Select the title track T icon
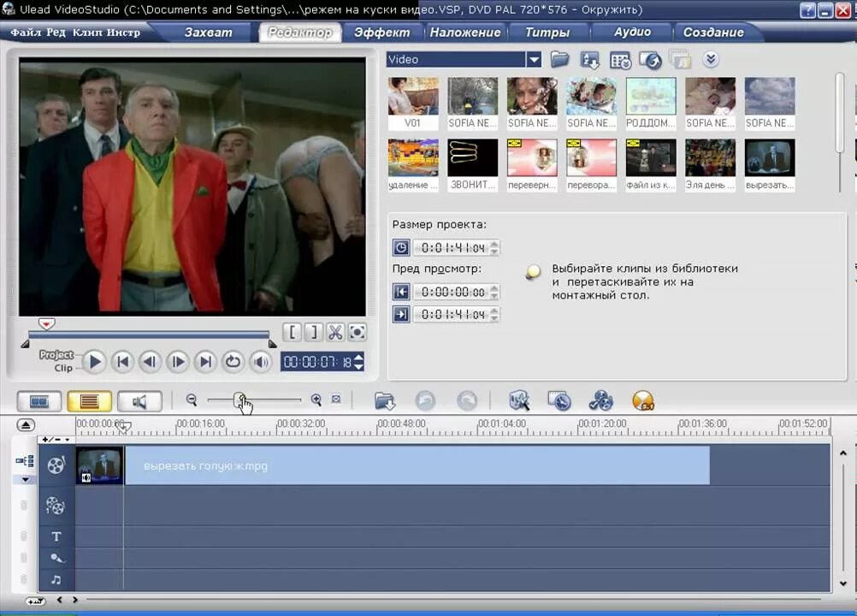Viewport: 857px width, 616px height. point(56,536)
